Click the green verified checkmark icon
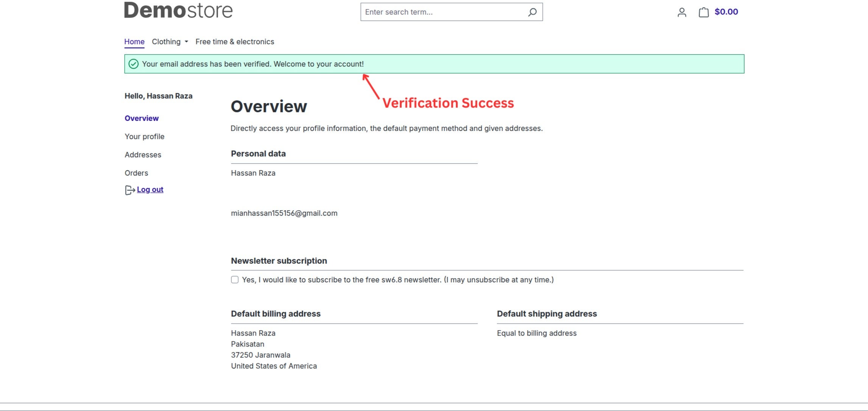This screenshot has height=411, width=868. tap(133, 64)
